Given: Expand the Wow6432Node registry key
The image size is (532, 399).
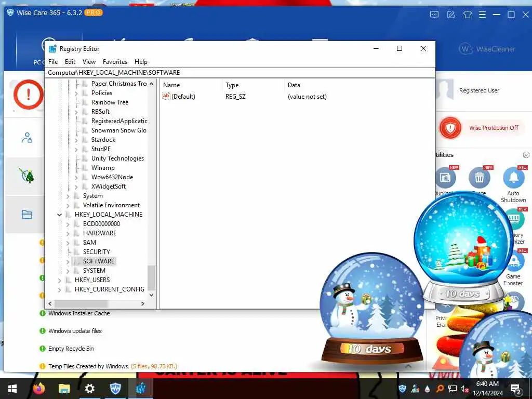Looking at the screenshot, I should [x=76, y=178].
